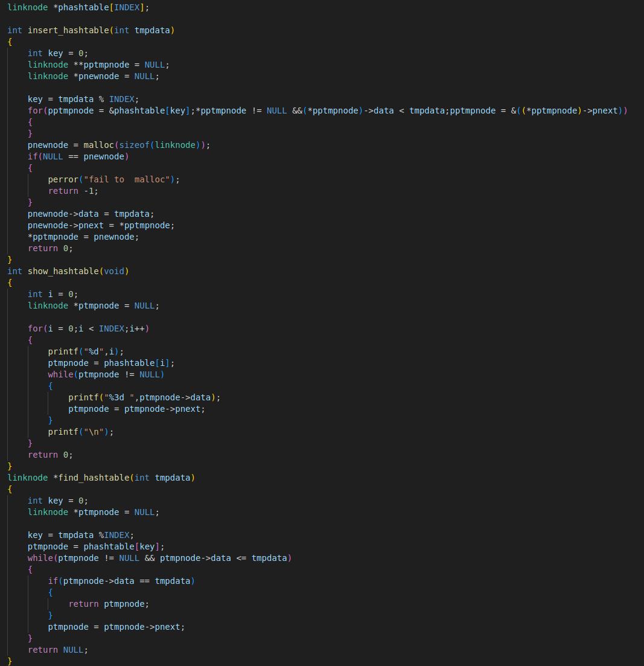Click the insert_hashtable function name
This screenshot has height=666, width=644.
tap(68, 30)
